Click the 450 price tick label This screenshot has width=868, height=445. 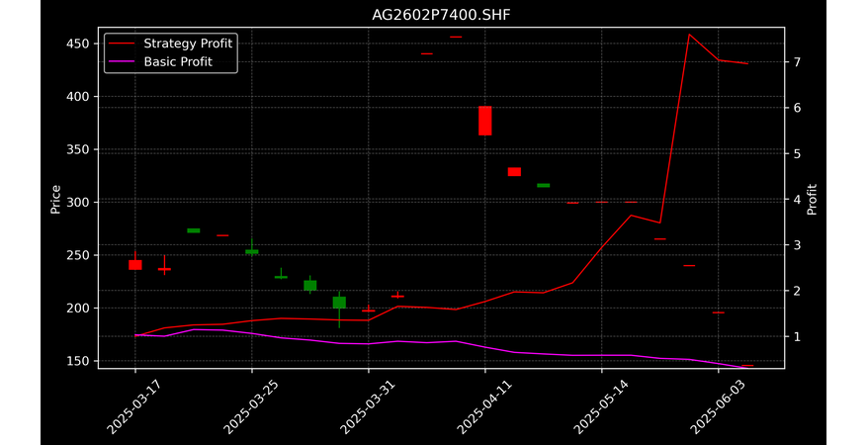pyautogui.click(x=77, y=44)
